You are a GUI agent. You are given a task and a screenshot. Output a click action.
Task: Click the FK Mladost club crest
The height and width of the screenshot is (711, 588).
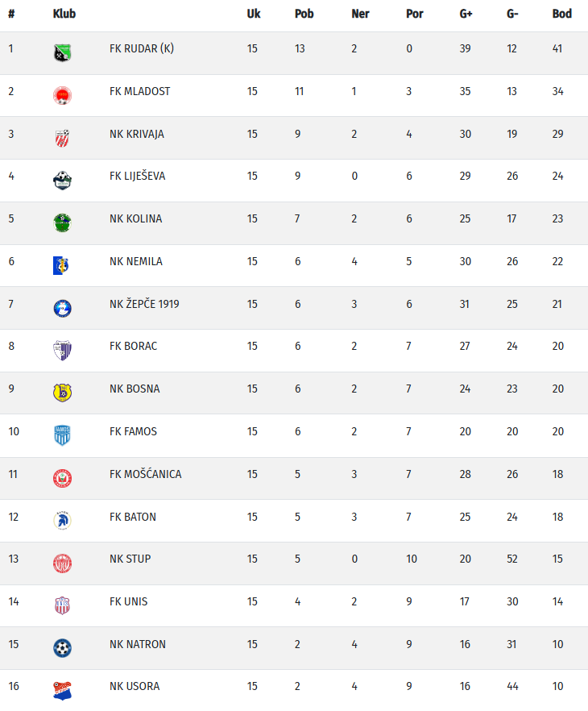tap(62, 96)
